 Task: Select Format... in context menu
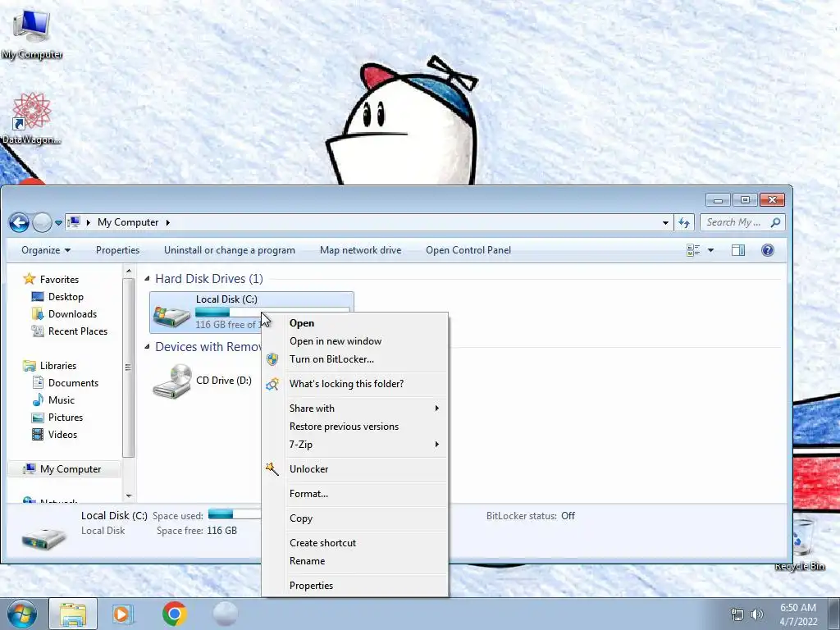(354, 494)
